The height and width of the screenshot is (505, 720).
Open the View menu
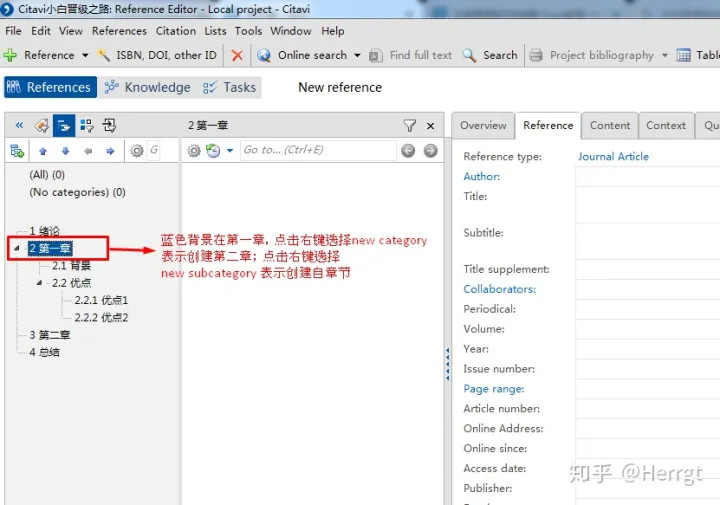pos(71,31)
